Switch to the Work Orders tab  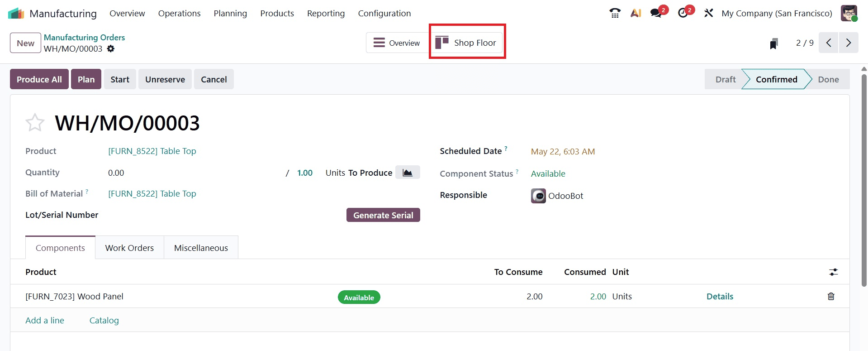click(x=129, y=248)
